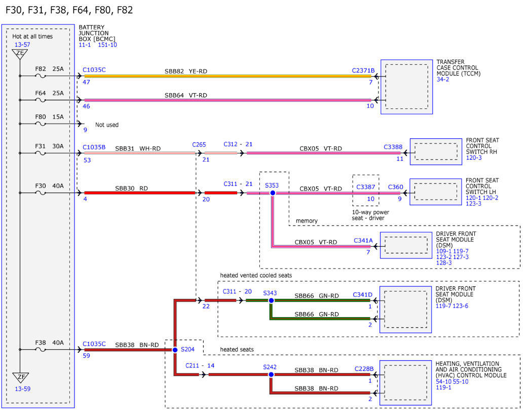Follow the 34-2 TCCM reference link

[443, 80]
